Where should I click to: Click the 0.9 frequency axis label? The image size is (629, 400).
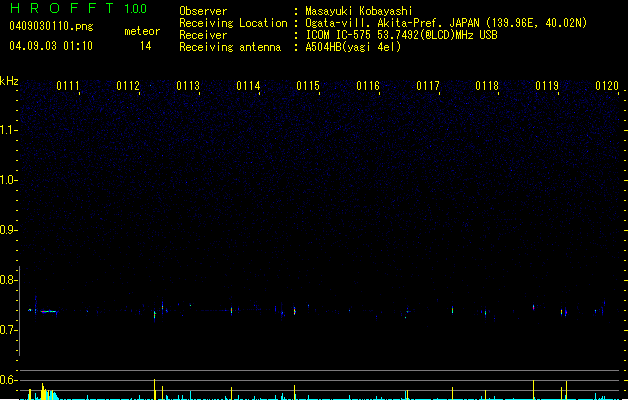pyautogui.click(x=9, y=230)
